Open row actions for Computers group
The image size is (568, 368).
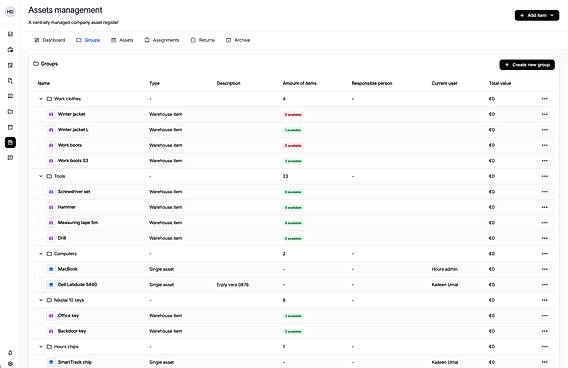point(544,254)
